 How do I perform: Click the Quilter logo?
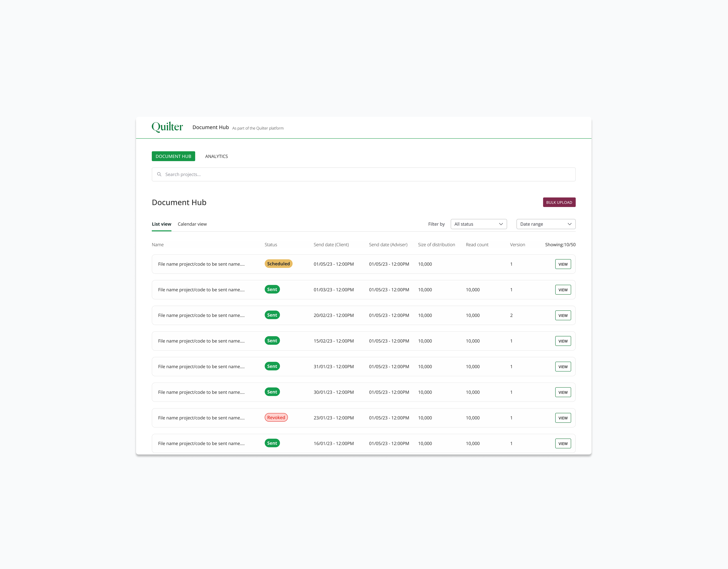tap(167, 127)
